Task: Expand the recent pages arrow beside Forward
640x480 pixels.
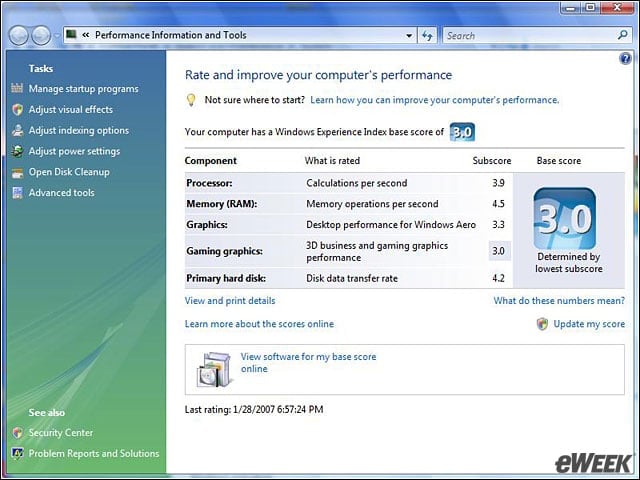Action: (x=56, y=36)
